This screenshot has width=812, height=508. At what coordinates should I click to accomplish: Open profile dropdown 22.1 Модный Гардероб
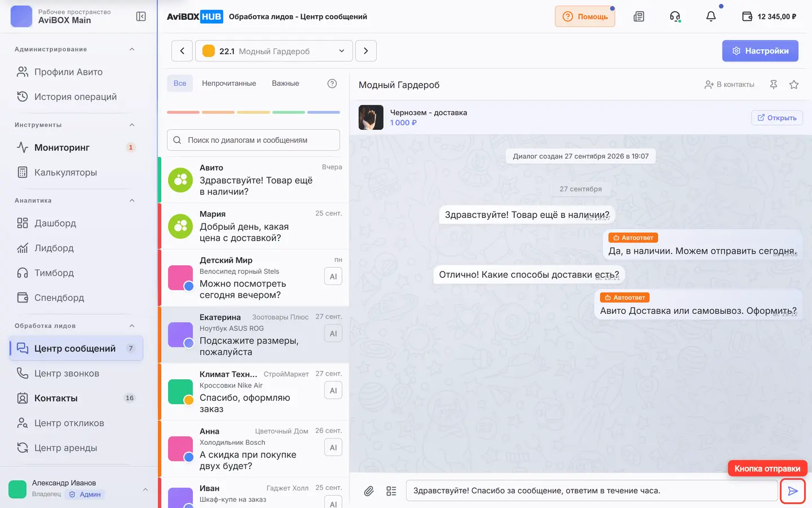coord(274,51)
